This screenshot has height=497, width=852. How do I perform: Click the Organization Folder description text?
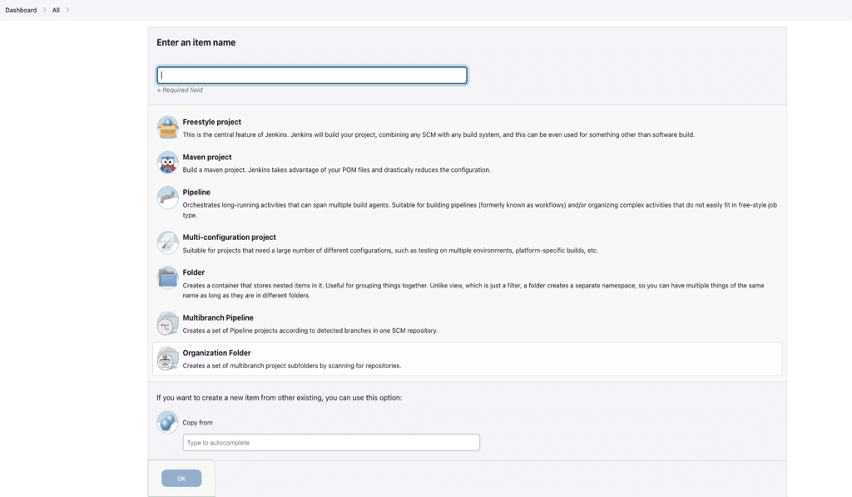pos(292,366)
